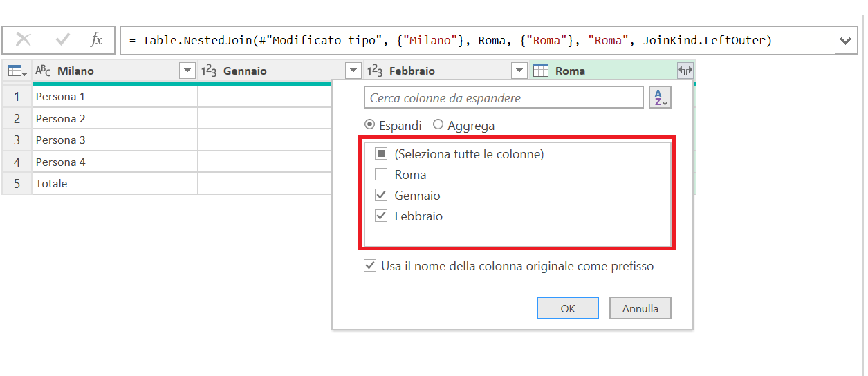The image size is (868, 376).
Task: Select the Febbraio column header
Action: (447, 70)
